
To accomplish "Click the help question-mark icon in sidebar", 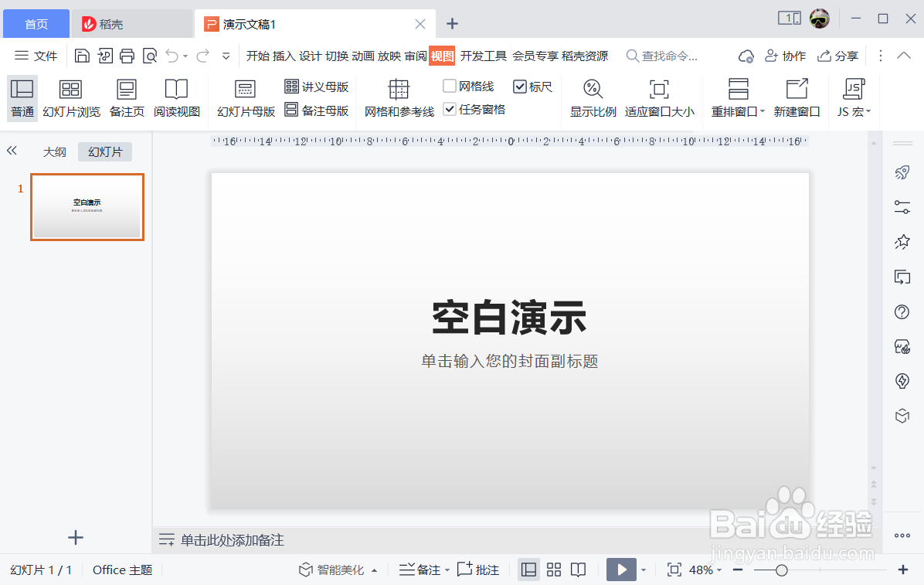I will [x=902, y=311].
